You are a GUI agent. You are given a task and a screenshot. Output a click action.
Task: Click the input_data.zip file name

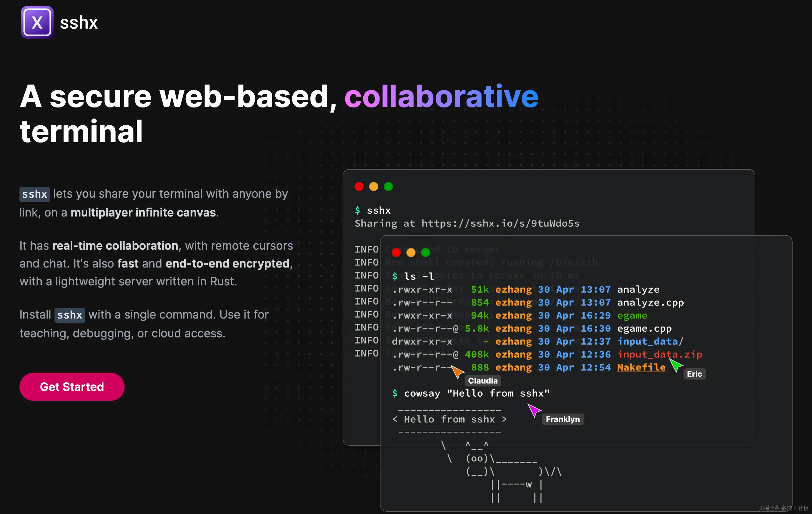(659, 354)
